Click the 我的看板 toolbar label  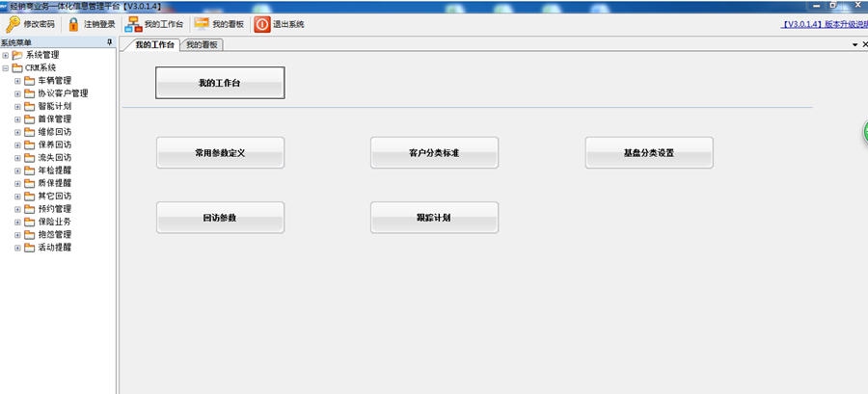(228, 24)
